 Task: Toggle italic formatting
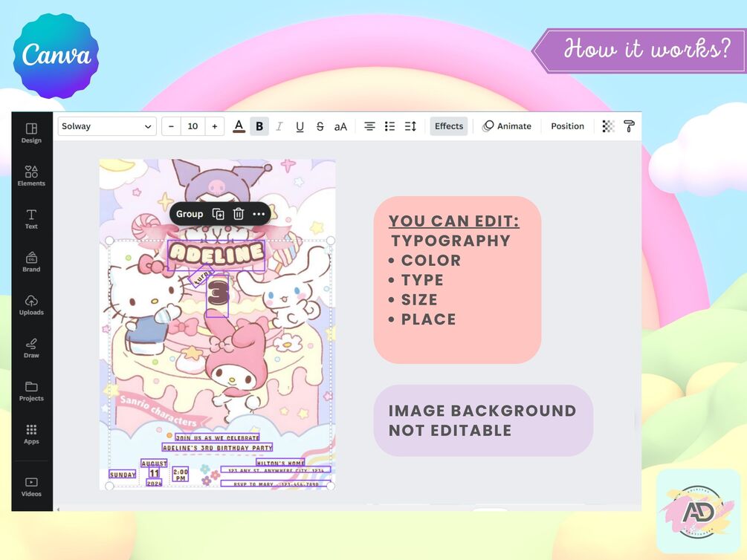(279, 126)
